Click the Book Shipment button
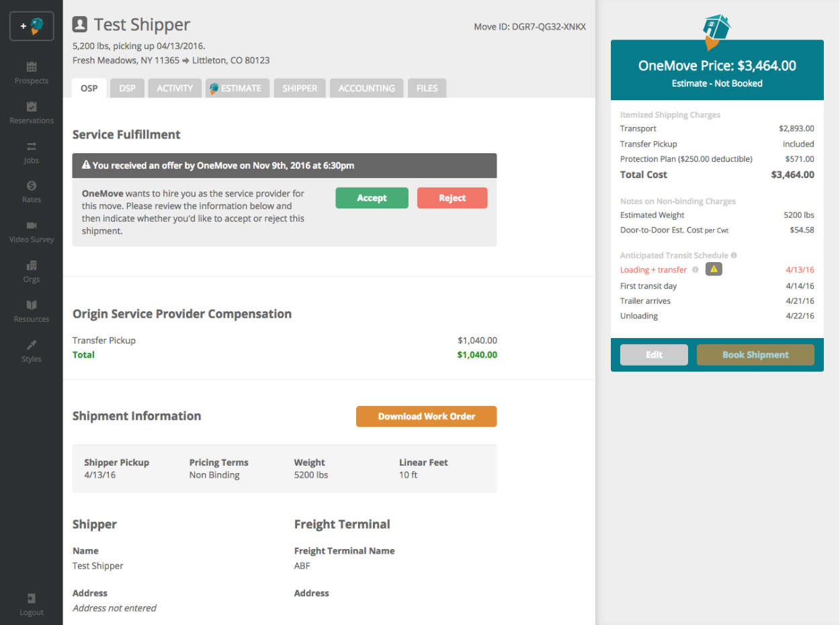The height and width of the screenshot is (625, 840). click(x=755, y=355)
